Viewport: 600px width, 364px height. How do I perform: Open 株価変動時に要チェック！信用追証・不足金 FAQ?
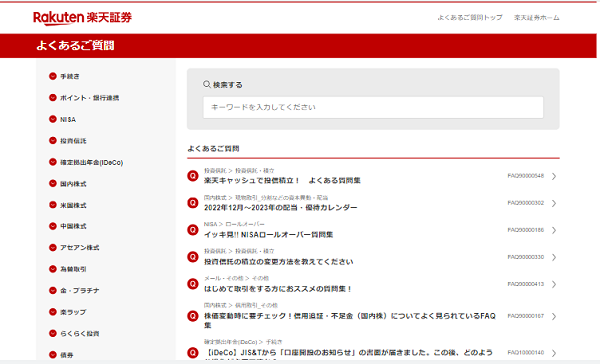(350, 320)
